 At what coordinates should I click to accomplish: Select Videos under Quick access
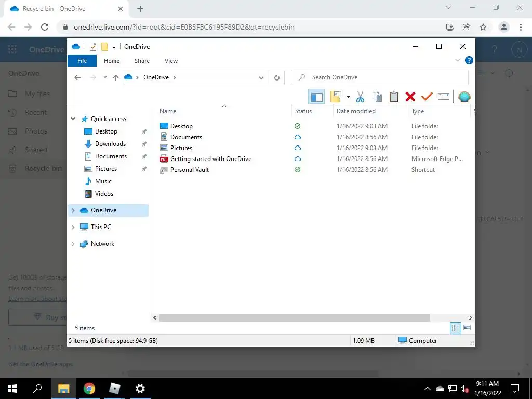[x=104, y=194]
